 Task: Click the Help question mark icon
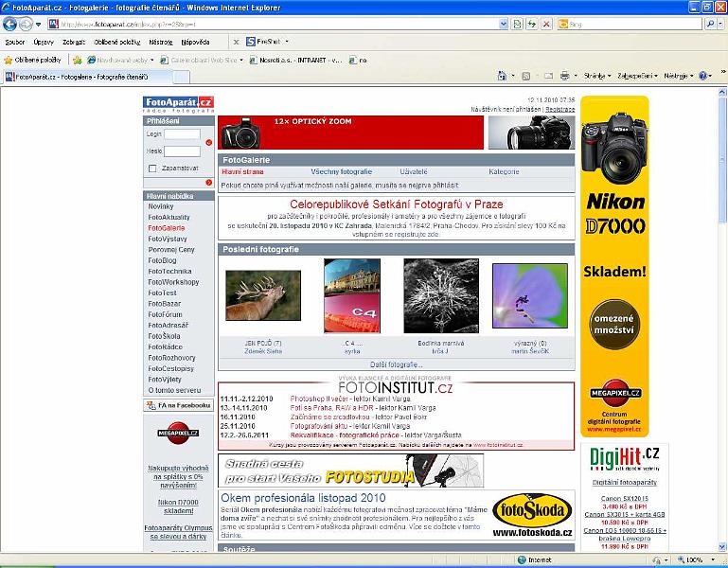703,76
